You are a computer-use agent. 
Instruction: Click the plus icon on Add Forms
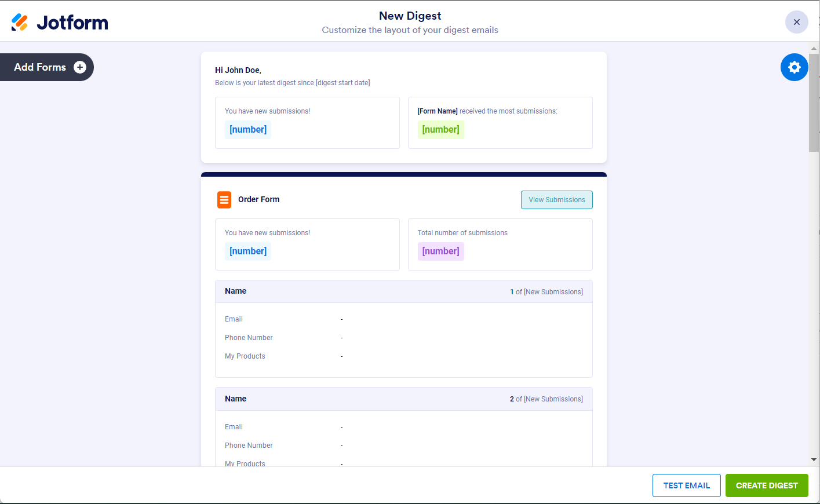click(x=80, y=67)
